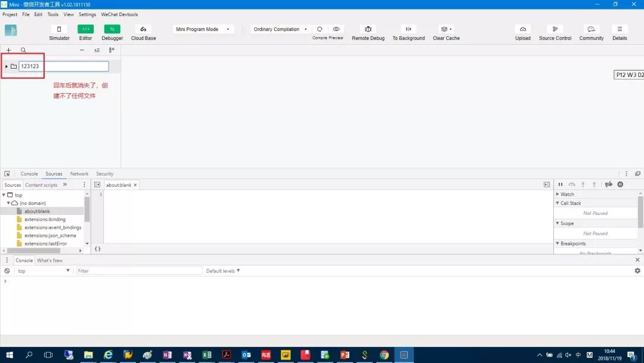The width and height of the screenshot is (644, 363).
Task: Collapse the Call Stack section
Action: tap(558, 203)
